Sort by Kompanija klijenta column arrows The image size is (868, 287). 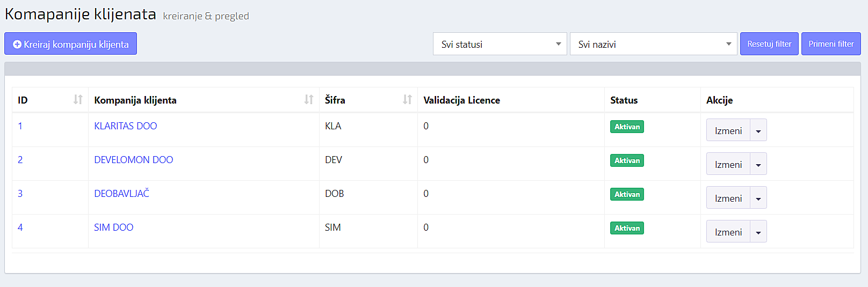(x=308, y=100)
